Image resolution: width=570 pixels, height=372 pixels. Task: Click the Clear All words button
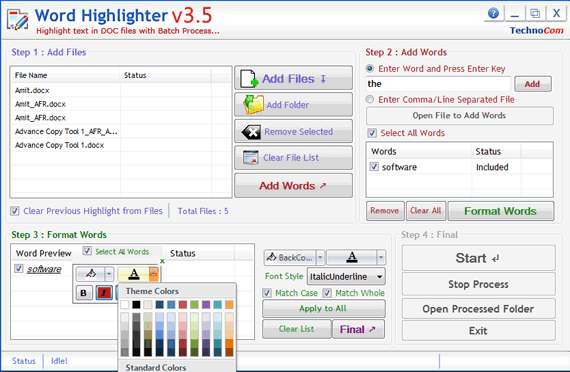click(425, 211)
